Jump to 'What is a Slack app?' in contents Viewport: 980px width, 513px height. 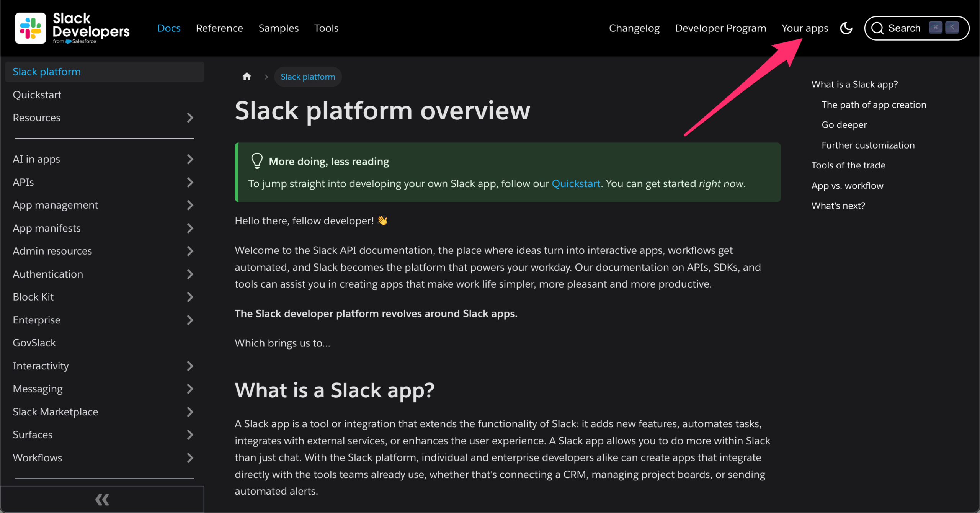pyautogui.click(x=854, y=84)
